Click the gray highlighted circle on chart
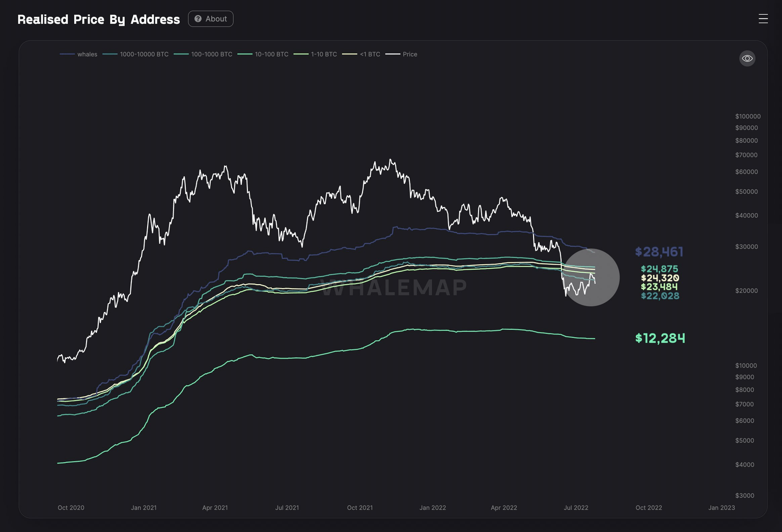Screen dimensions: 782x532 591,277
